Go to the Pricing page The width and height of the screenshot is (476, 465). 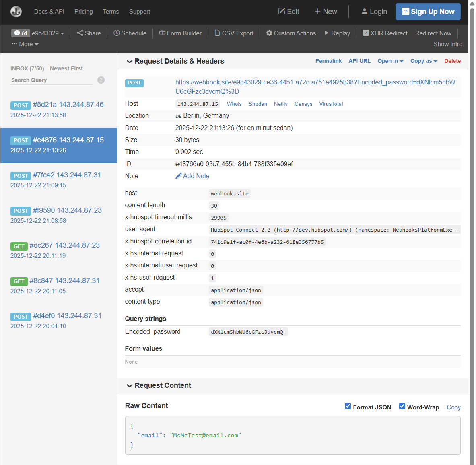tap(83, 12)
